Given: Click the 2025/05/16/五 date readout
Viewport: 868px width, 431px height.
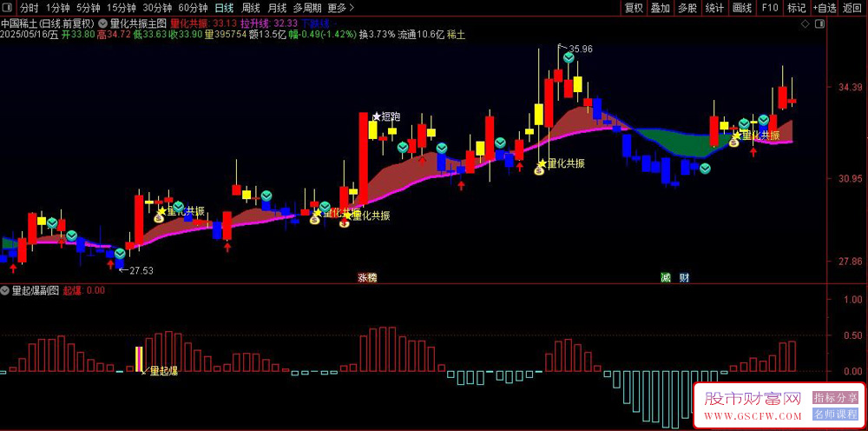Looking at the screenshot, I should (x=30, y=35).
